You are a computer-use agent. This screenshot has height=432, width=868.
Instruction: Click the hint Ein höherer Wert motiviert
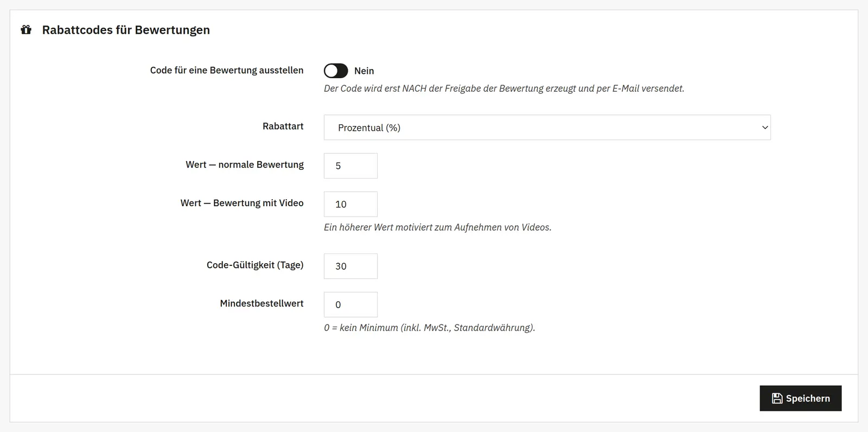tap(438, 227)
